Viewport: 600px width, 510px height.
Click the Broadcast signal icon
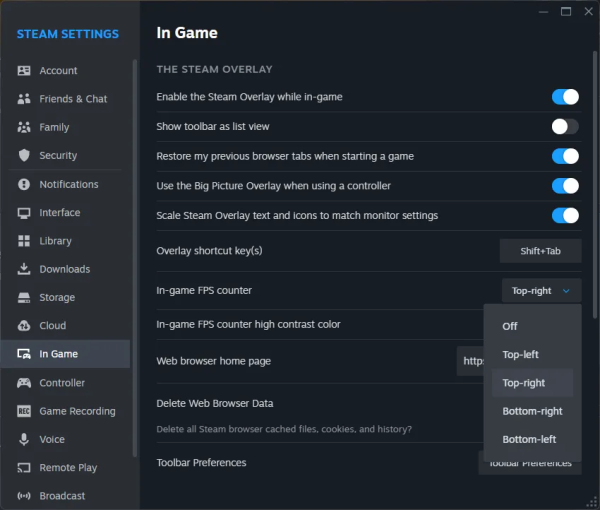coord(24,496)
